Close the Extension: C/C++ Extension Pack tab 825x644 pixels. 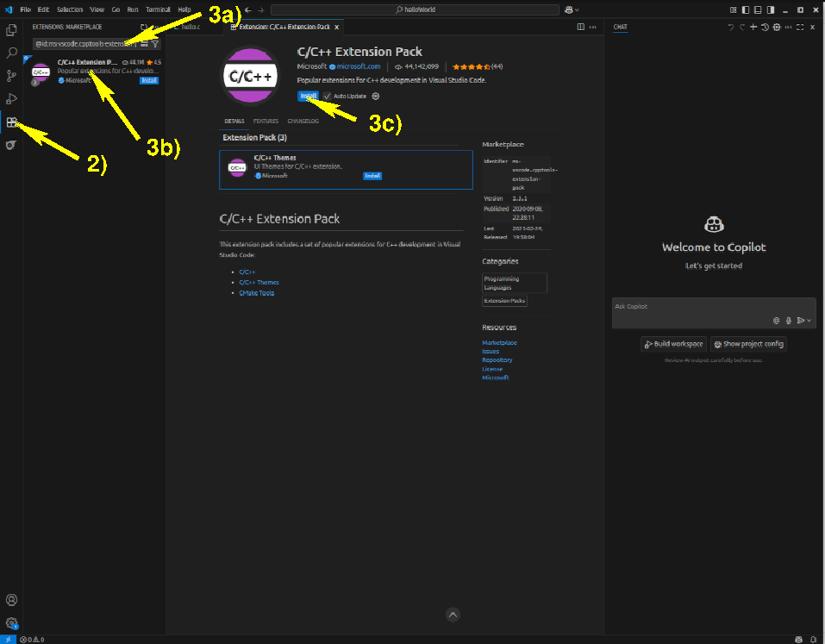337,27
